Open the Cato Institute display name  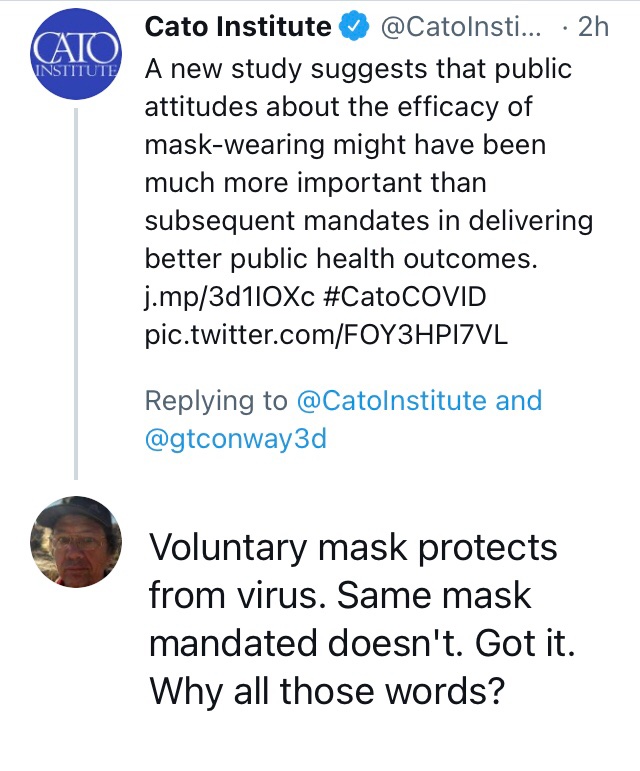click(238, 27)
